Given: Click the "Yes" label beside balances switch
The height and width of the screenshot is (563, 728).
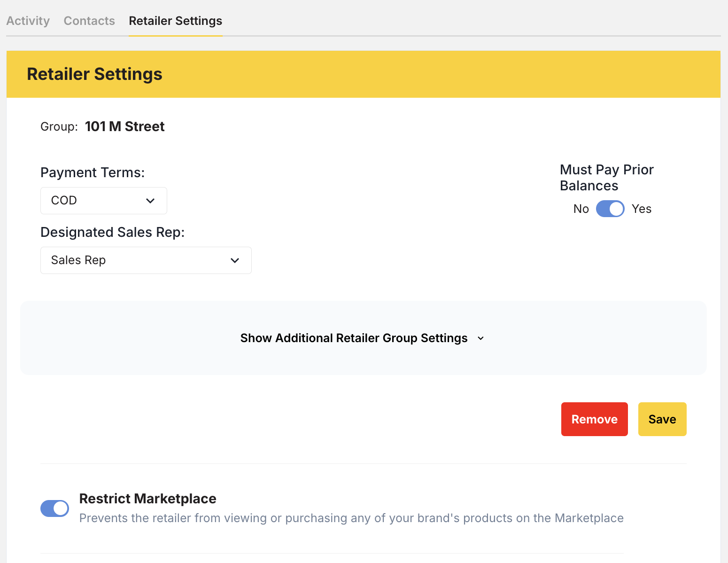Looking at the screenshot, I should point(641,209).
